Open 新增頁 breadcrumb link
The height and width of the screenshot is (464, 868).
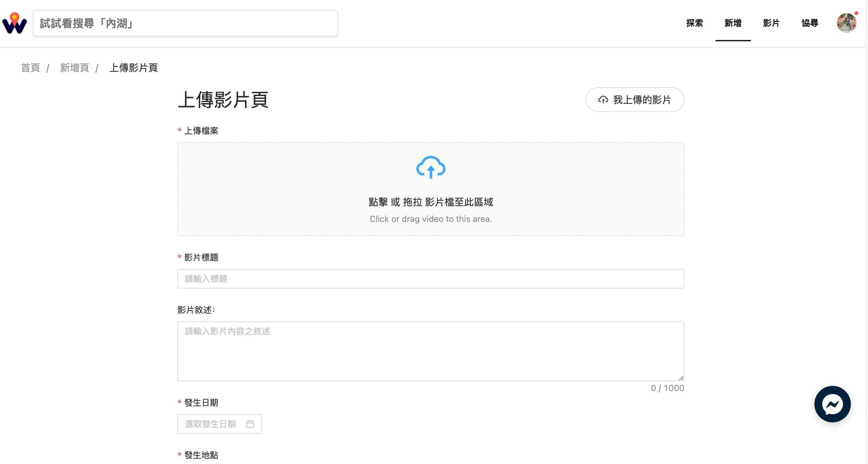[74, 67]
